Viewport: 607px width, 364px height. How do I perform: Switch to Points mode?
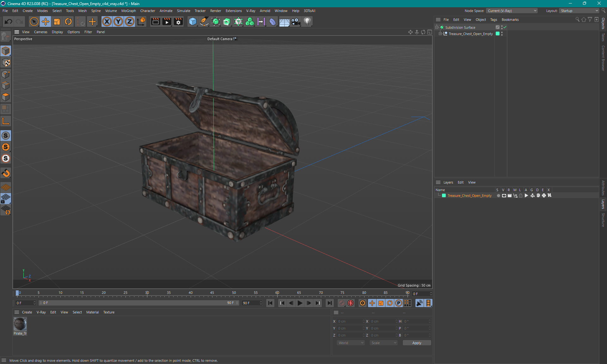[x=6, y=74]
